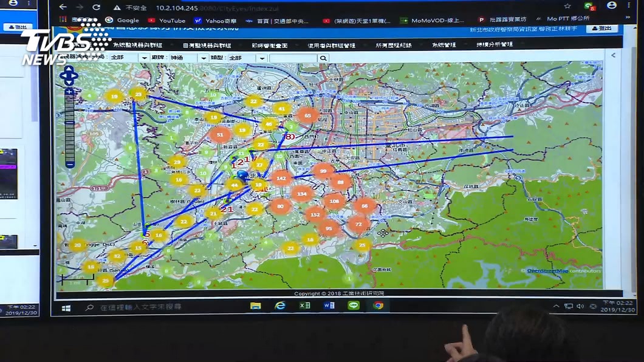644x362 pixels.
Task: Click the yellow cluster marker 41
Action: click(281, 109)
